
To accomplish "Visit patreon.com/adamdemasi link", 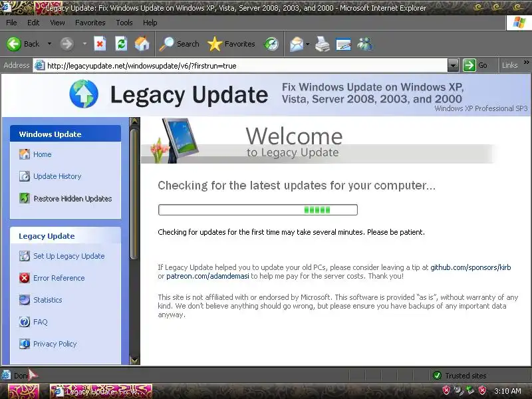I will coord(207,276).
